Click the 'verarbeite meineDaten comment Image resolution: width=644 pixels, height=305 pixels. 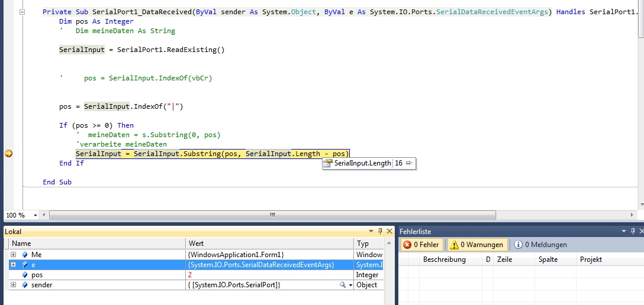(x=121, y=144)
